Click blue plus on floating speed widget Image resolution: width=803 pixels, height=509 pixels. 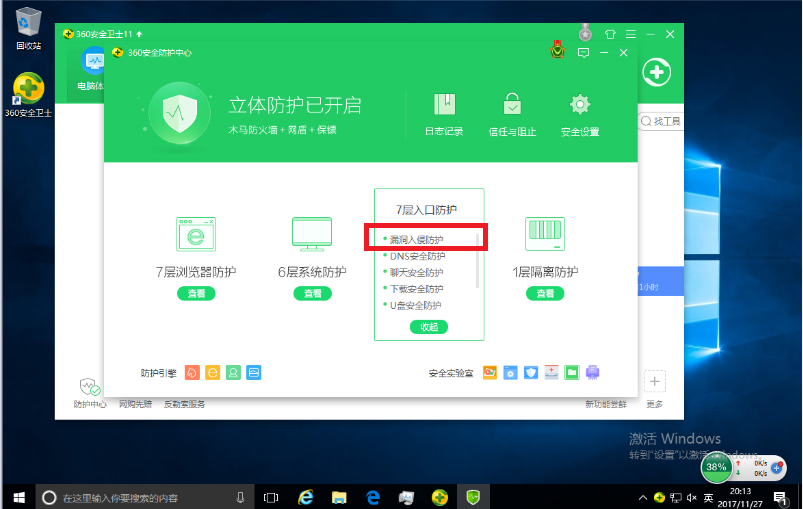tap(777, 467)
